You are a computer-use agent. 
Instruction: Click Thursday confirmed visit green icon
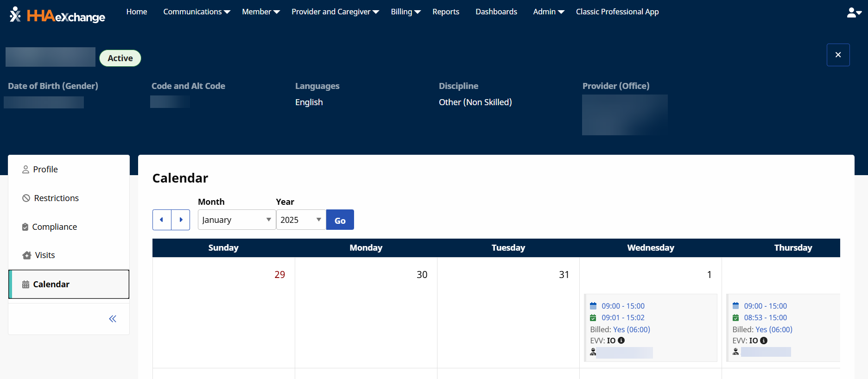pyautogui.click(x=735, y=317)
